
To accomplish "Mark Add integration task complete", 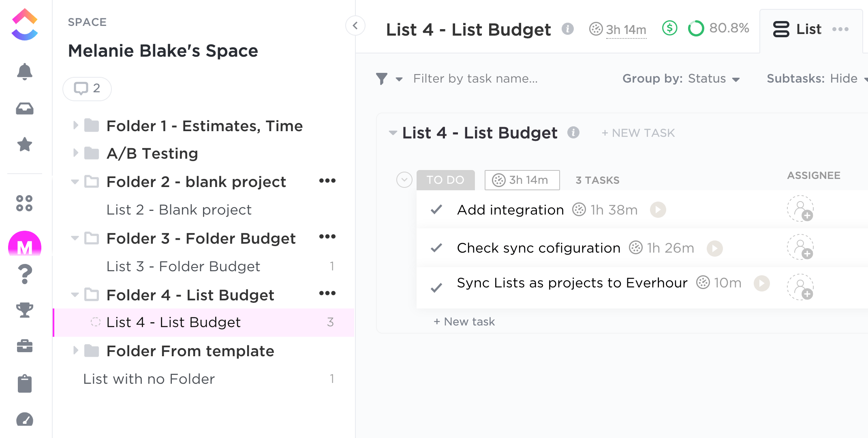I will (x=436, y=210).
